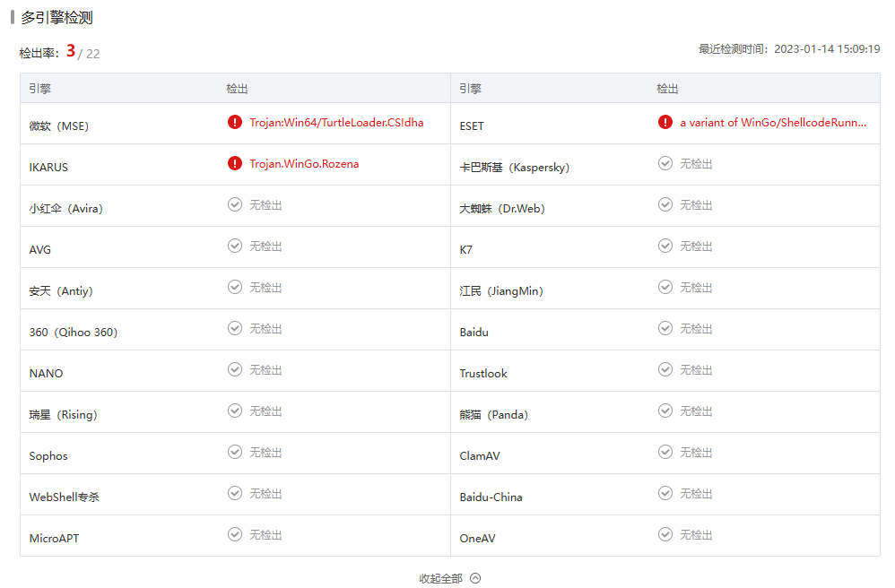Click the check icon in the OneAV row

tap(665, 534)
